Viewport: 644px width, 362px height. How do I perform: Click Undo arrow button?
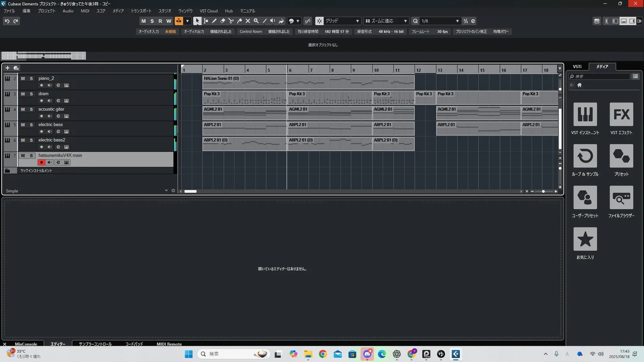pos(7,21)
